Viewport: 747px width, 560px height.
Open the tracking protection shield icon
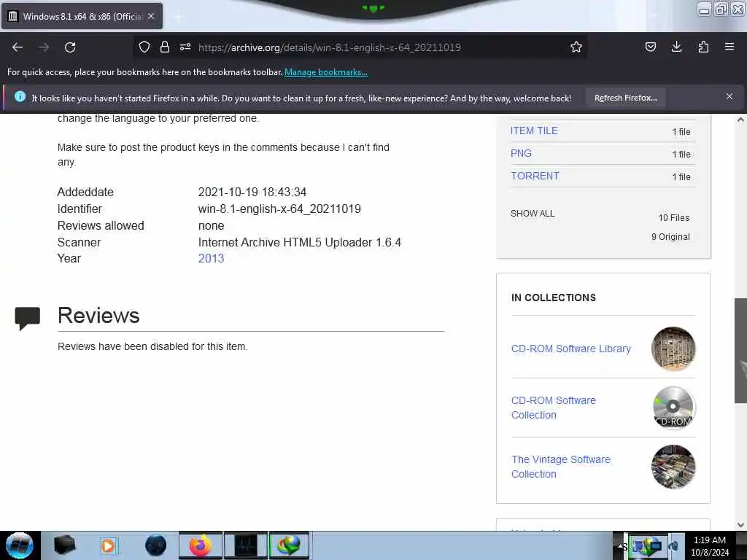pos(144,47)
